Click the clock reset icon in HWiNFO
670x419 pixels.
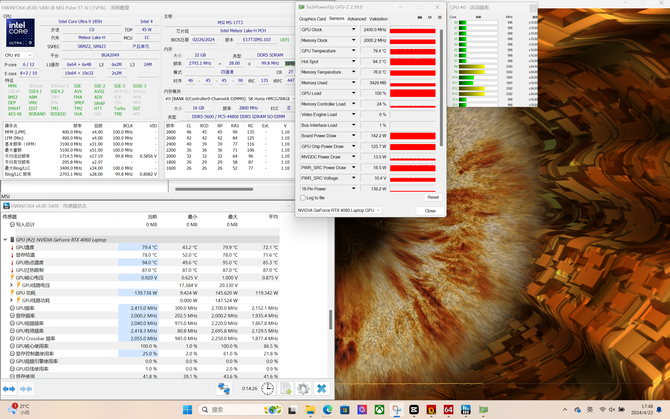coord(267,389)
